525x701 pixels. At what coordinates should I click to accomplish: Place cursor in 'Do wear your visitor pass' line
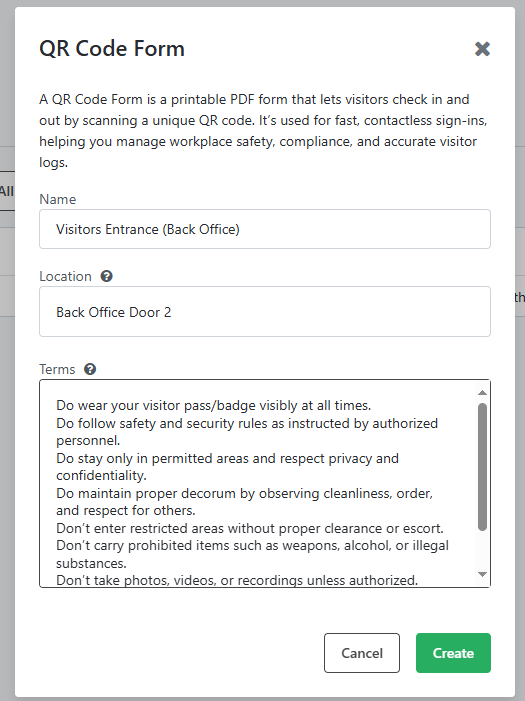pos(213,405)
